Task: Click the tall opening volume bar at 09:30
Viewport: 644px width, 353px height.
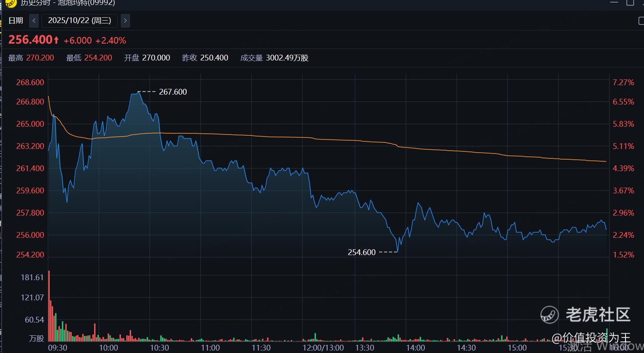Action: (x=49, y=306)
